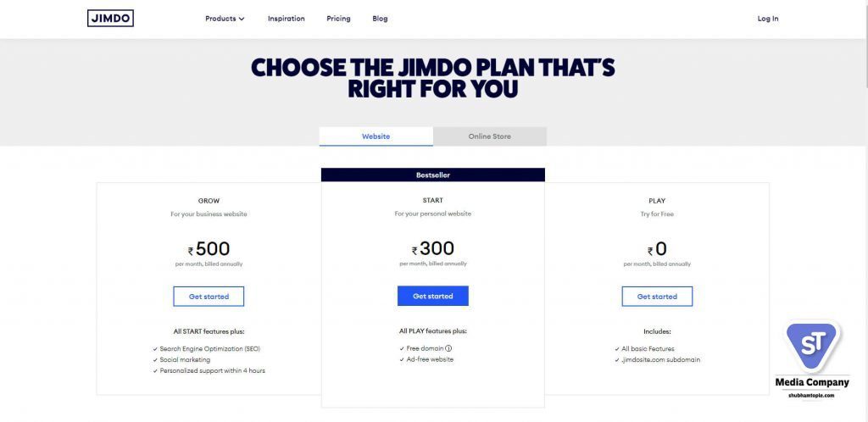Click the Bestseller banner
Image resolution: width=868 pixels, height=422 pixels.
click(433, 175)
